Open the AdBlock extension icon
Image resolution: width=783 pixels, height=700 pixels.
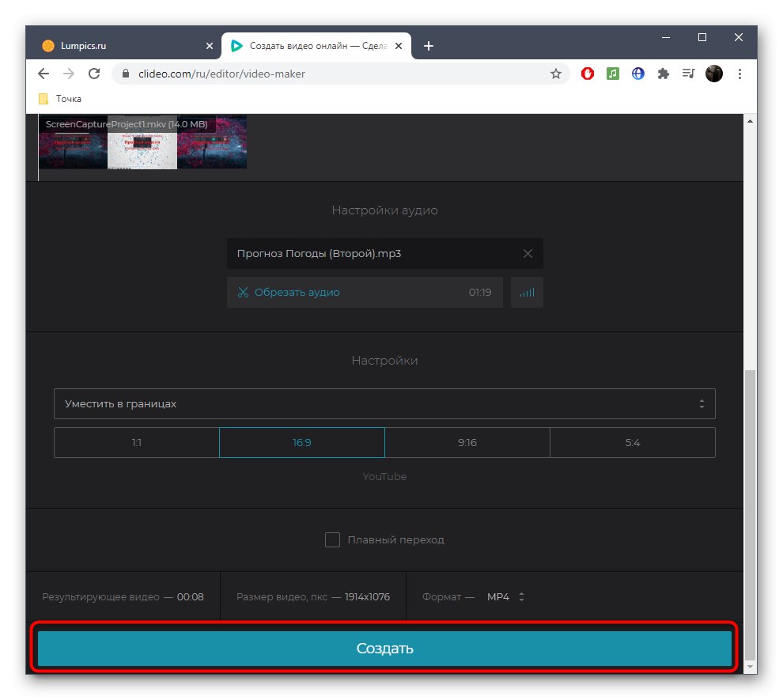587,73
